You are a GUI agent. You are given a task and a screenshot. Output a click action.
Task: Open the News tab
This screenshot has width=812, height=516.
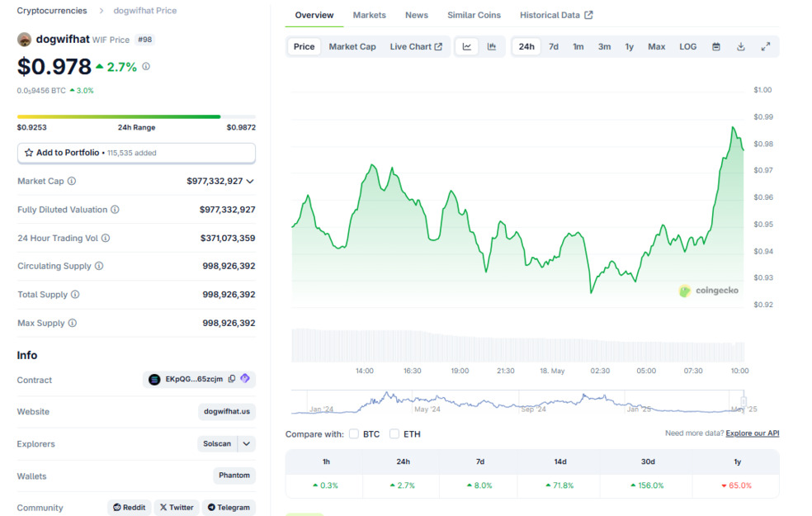[417, 15]
